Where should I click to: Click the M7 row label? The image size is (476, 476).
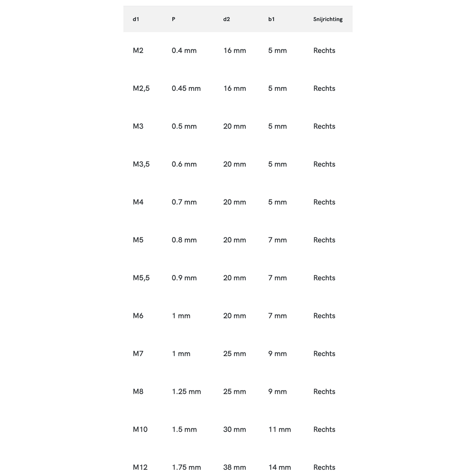click(138, 354)
